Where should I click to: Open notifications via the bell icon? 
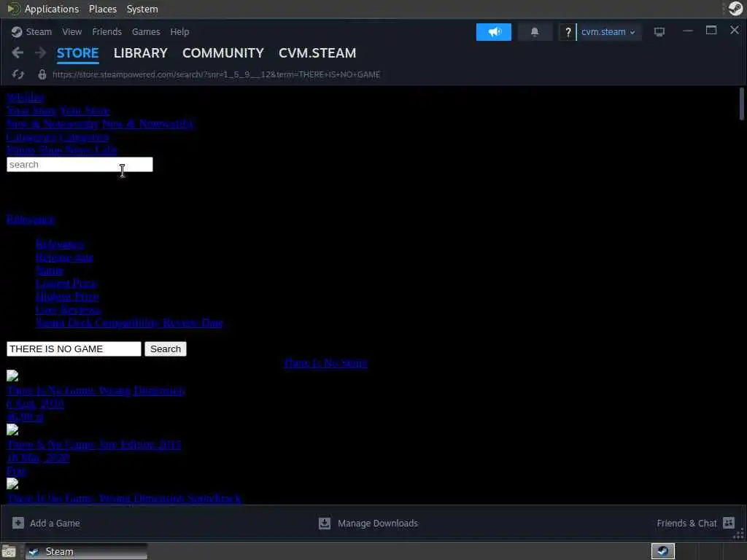pyautogui.click(x=535, y=32)
